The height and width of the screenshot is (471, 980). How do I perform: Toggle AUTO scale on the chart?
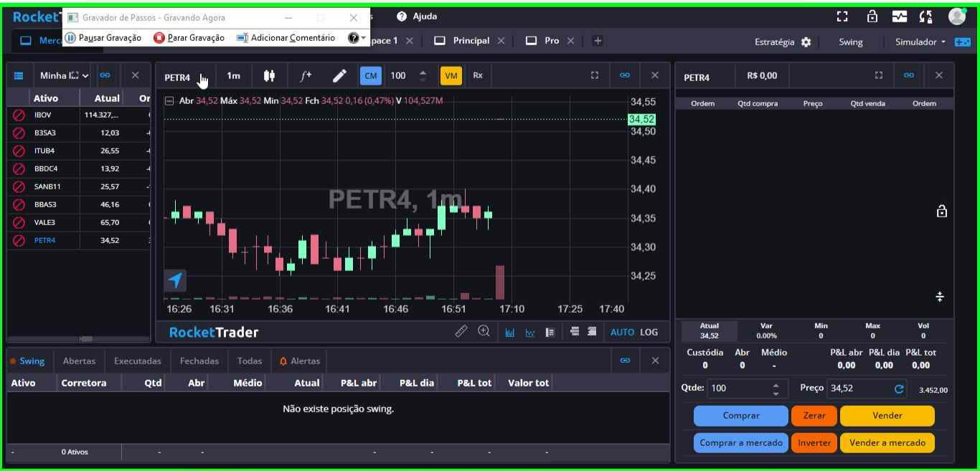coord(622,332)
